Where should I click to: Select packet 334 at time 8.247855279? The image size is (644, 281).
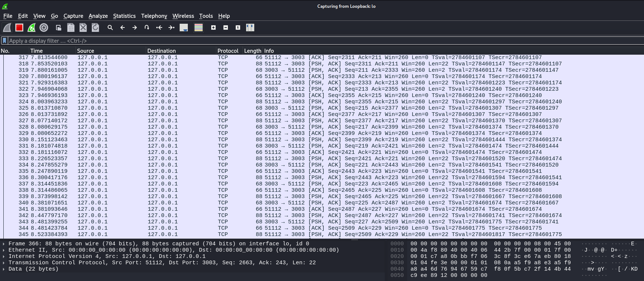[x=322, y=165]
